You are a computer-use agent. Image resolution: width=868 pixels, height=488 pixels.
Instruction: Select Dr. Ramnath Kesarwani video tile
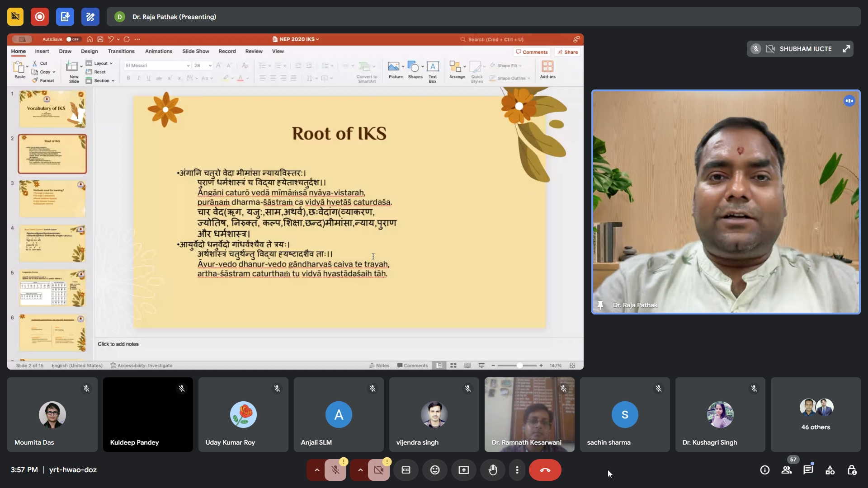[x=529, y=414]
